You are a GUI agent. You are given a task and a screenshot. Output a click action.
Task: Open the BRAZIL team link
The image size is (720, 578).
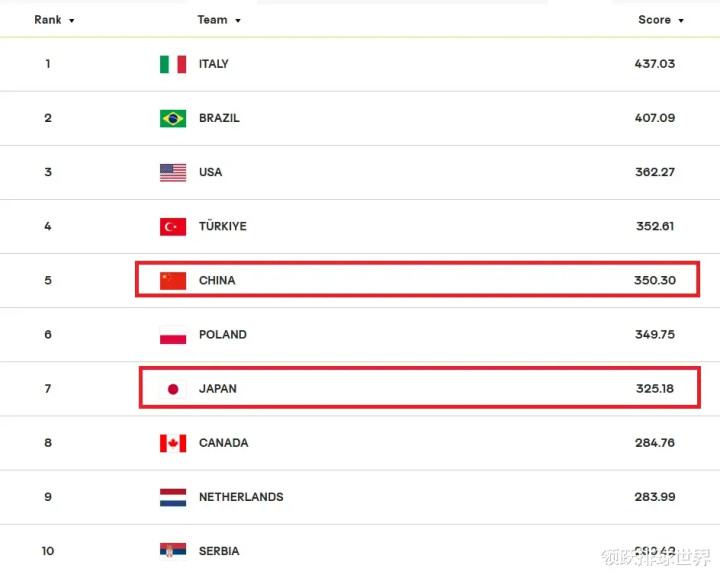pos(219,118)
